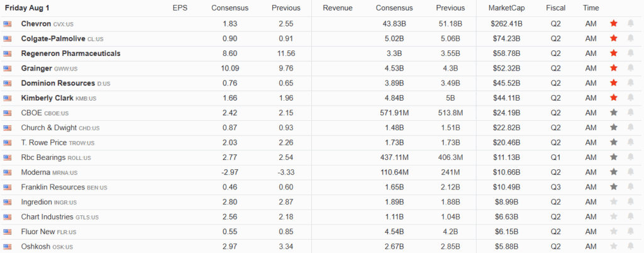Click the Fiscal column header
Viewport: 644px width, 253px height.
(x=556, y=8)
